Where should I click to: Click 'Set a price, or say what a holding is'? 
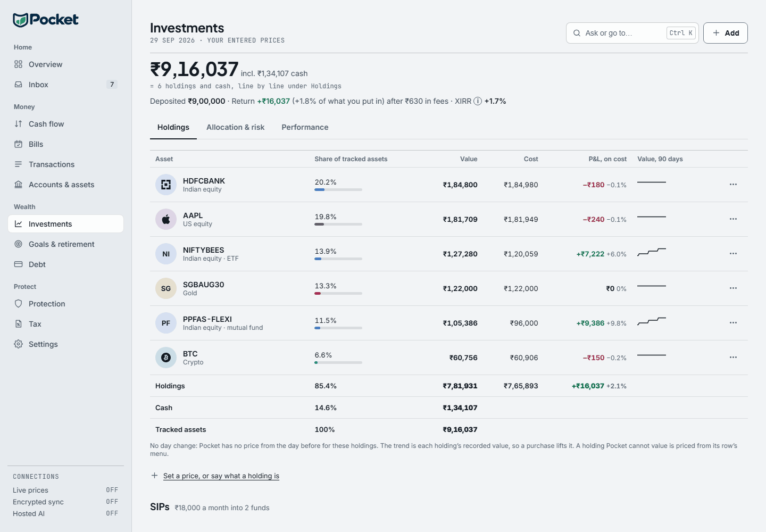221,476
